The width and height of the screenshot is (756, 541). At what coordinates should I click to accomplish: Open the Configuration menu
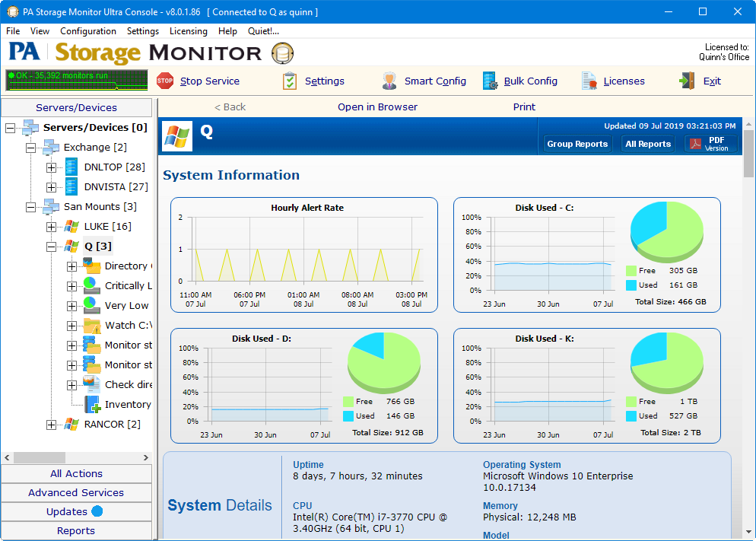[x=88, y=31]
